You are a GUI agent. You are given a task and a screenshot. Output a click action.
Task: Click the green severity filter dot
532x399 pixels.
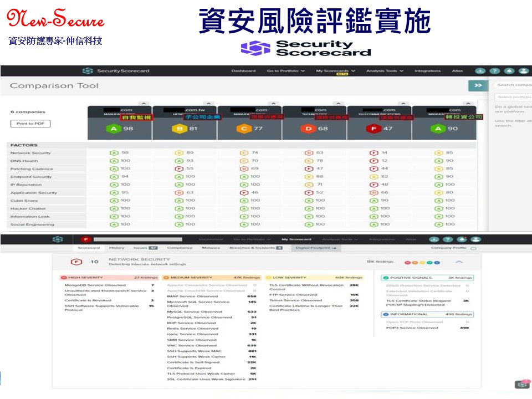(x=429, y=262)
